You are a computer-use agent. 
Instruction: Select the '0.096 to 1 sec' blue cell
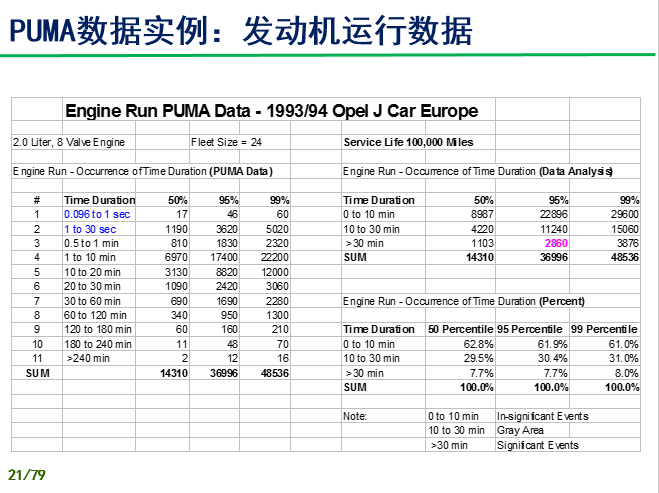97,214
